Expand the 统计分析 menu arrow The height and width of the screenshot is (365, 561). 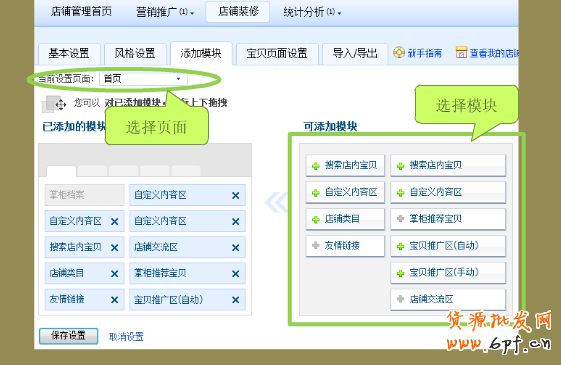coord(339,13)
